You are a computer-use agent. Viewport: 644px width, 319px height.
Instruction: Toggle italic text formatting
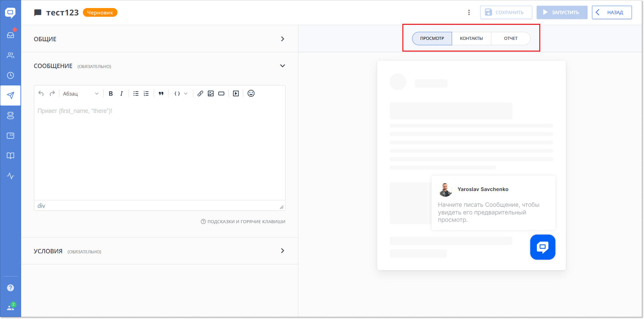121,93
